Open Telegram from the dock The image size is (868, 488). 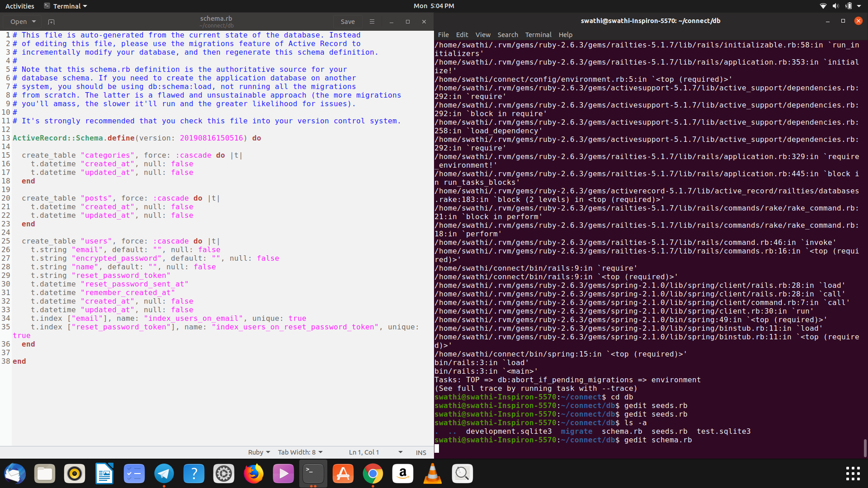click(x=164, y=474)
